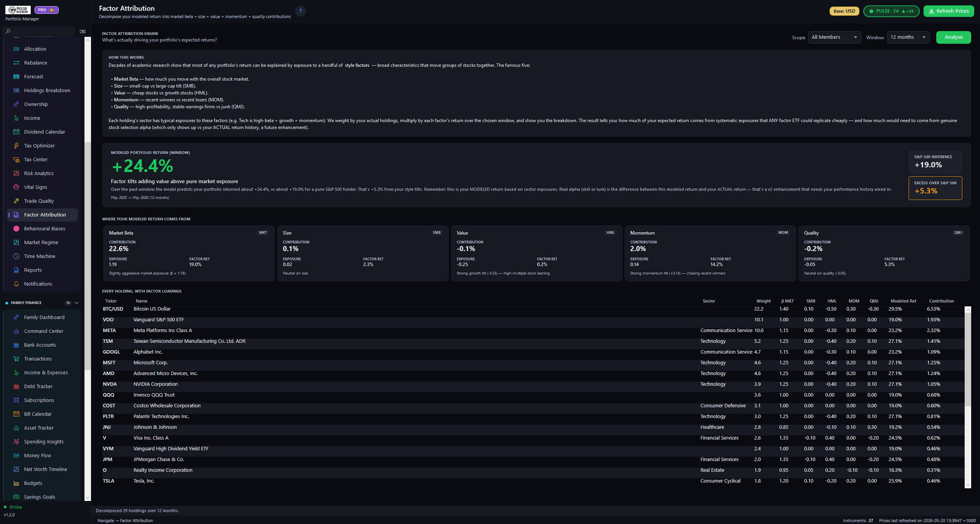Click the Base: USD currency badge
The height and width of the screenshot is (524, 980).
click(844, 11)
